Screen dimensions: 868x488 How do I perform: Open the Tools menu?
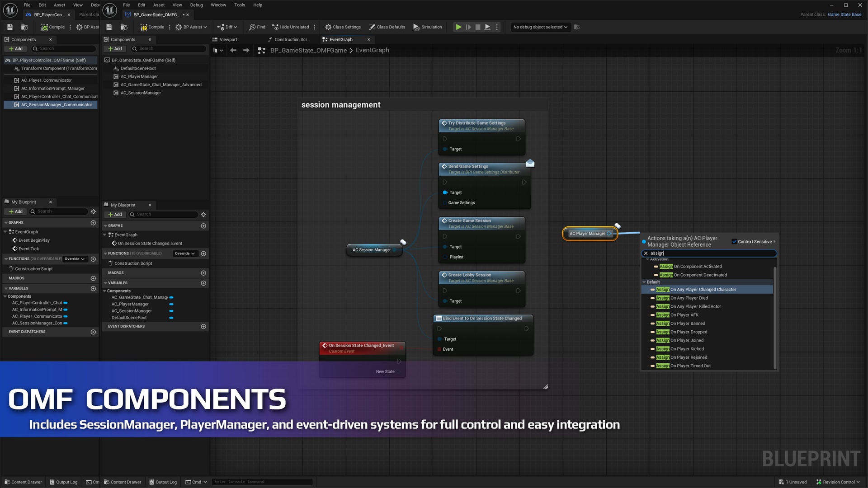pos(240,5)
